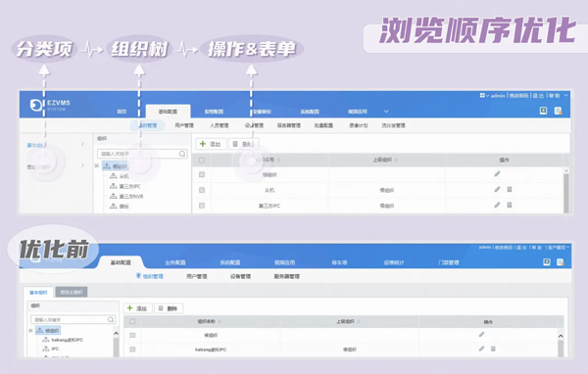Viewport: 588px width, 374px height.
Task: Open the 门禁管理 tab
Action: point(449,262)
